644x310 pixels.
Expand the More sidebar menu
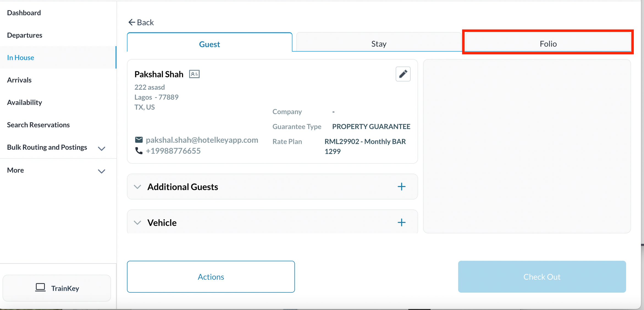point(101,171)
